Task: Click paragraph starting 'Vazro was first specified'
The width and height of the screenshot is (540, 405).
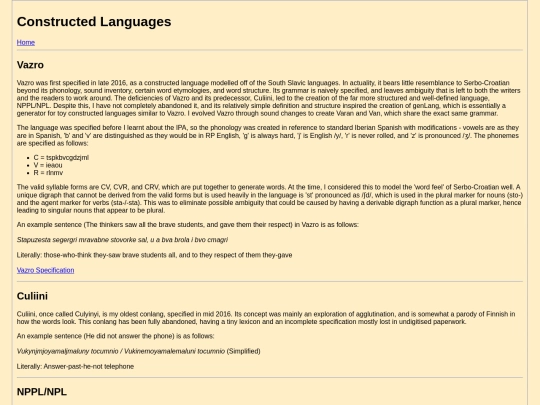Action: 270,98
